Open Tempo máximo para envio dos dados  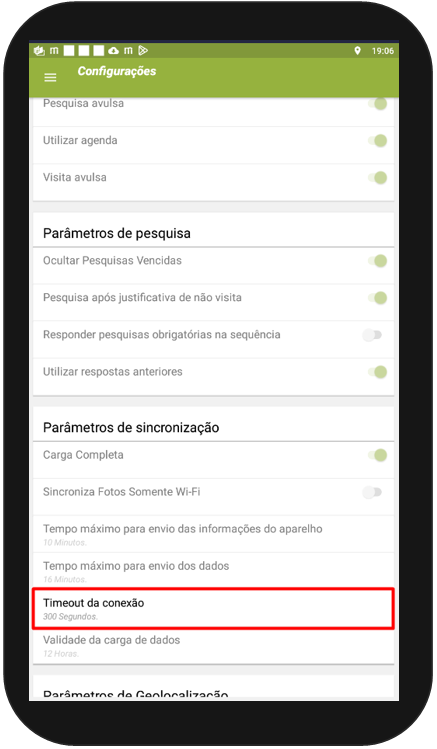213,571
